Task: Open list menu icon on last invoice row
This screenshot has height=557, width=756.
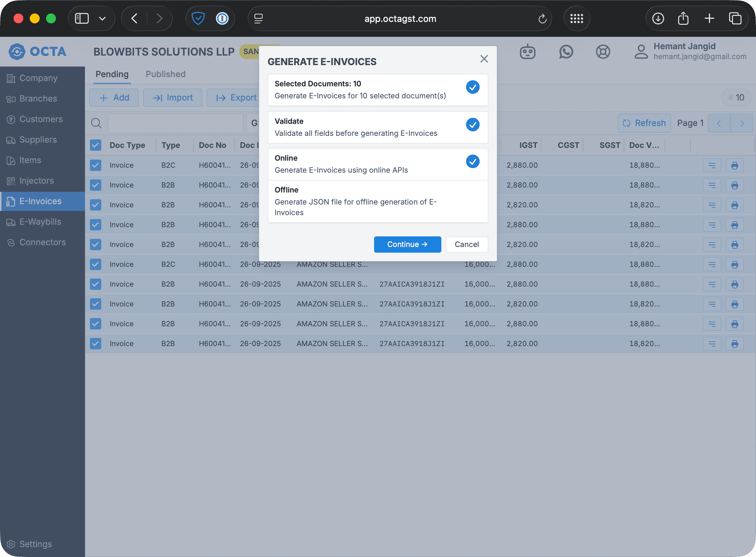Action: click(712, 344)
